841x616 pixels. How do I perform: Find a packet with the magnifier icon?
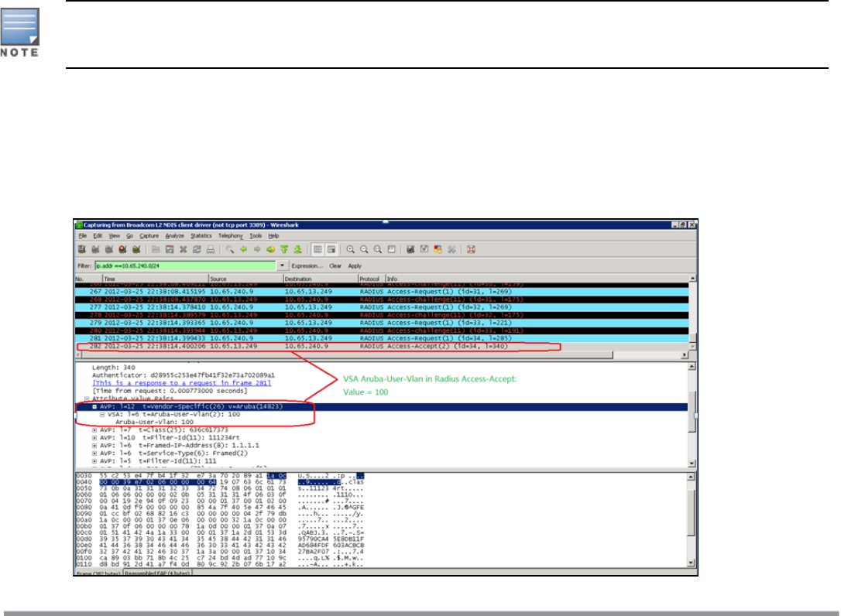pos(229,249)
